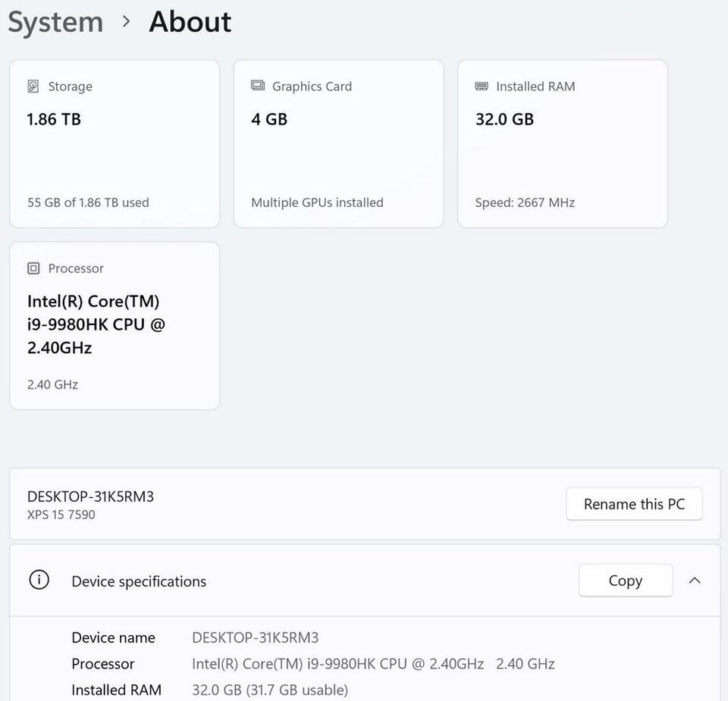Click the Device specifications header
The image size is (728, 701).
click(139, 581)
